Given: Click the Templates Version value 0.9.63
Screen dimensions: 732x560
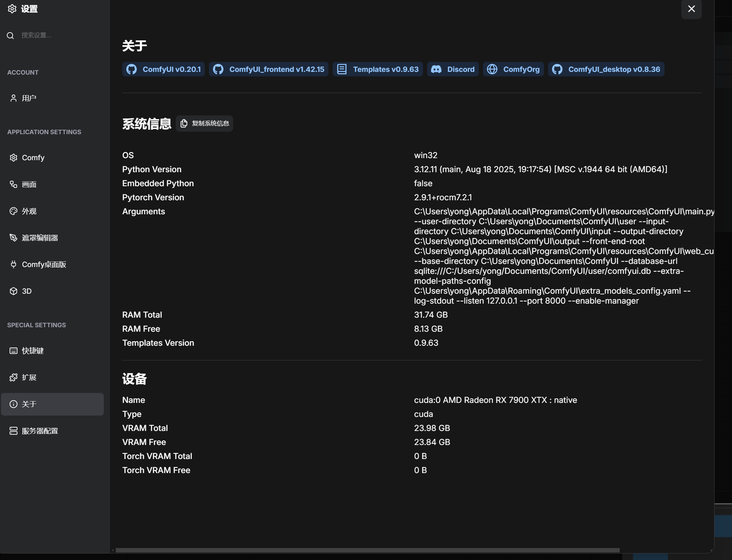Looking at the screenshot, I should 426,343.
